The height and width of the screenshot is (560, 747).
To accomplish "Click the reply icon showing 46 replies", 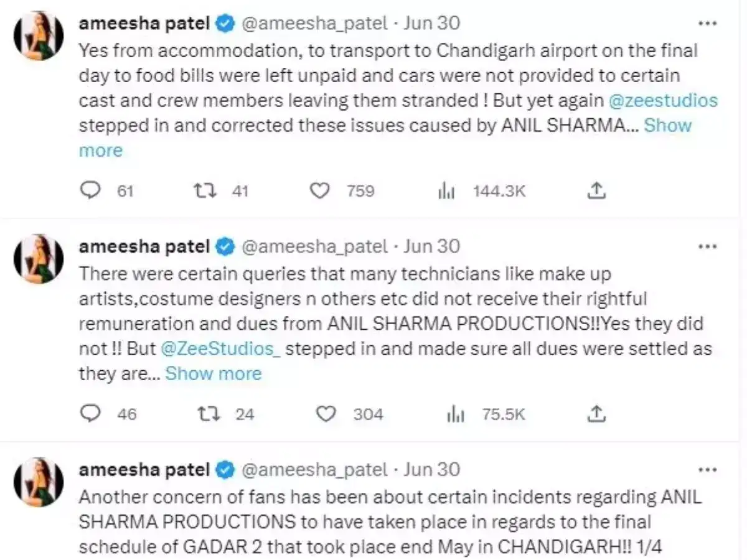I will 90,414.
